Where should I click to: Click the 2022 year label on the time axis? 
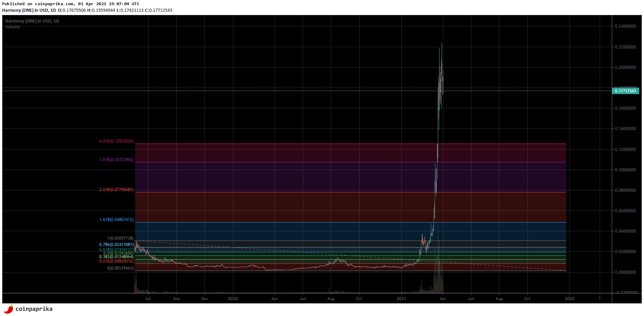[570, 299]
